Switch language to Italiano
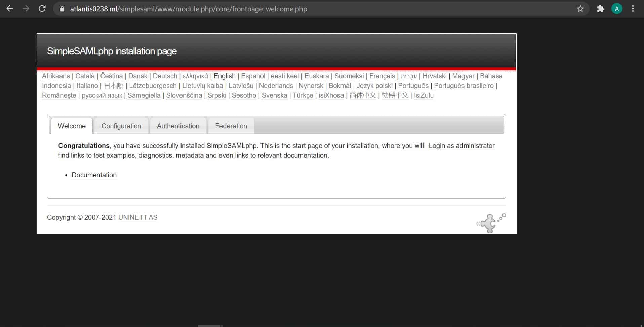Image resolution: width=644 pixels, height=327 pixels. [x=87, y=86]
